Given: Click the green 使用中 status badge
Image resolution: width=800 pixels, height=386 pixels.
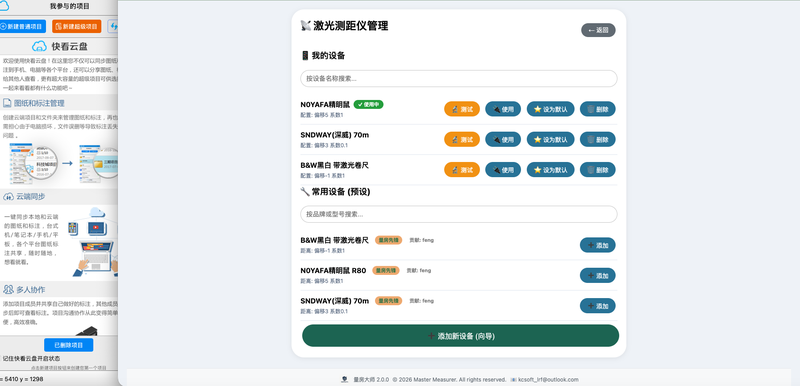Looking at the screenshot, I should [368, 105].
